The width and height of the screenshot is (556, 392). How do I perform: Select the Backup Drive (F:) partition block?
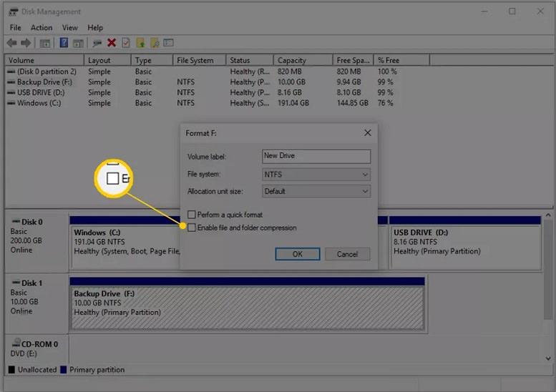pyautogui.click(x=247, y=304)
